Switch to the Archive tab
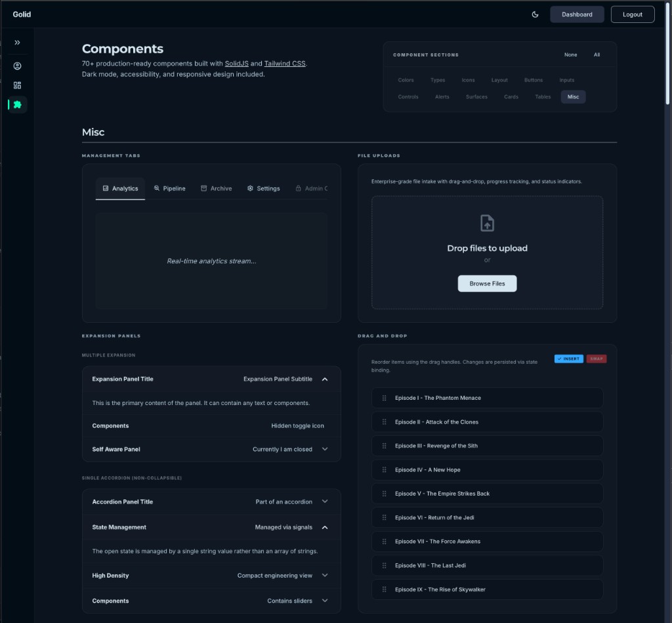 coord(217,188)
